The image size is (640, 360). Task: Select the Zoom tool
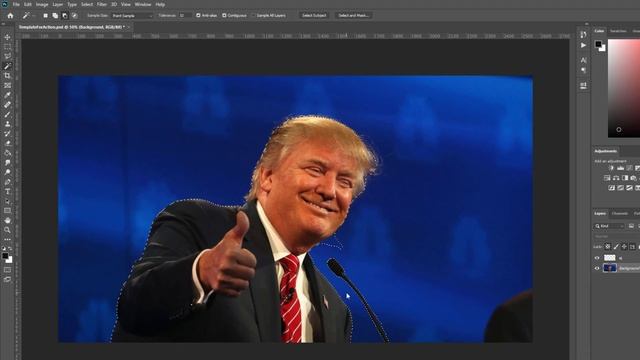click(7, 230)
